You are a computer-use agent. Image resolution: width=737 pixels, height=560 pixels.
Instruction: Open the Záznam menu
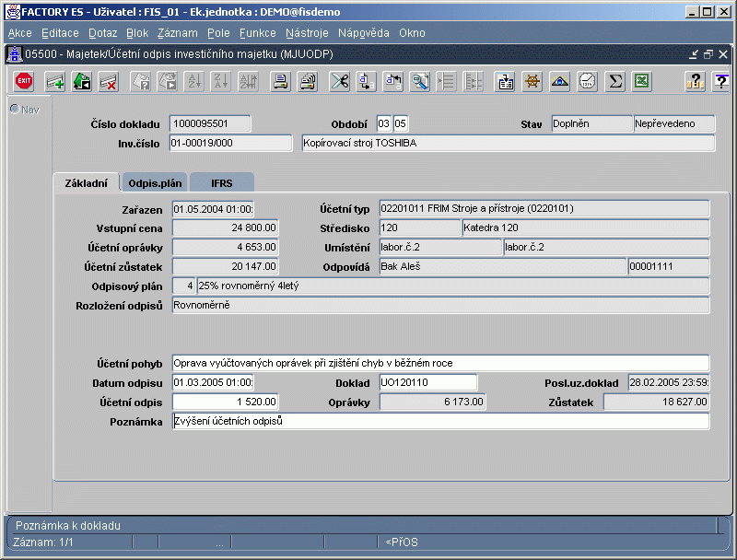coord(177,32)
